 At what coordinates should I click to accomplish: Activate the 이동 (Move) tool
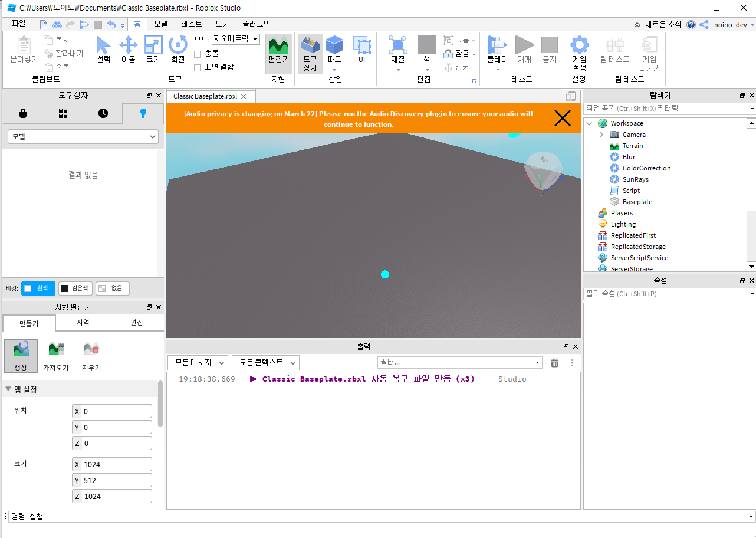(128, 50)
